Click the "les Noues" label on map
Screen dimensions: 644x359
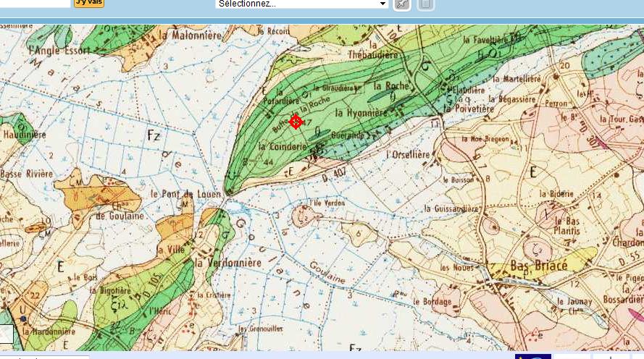tap(456, 268)
